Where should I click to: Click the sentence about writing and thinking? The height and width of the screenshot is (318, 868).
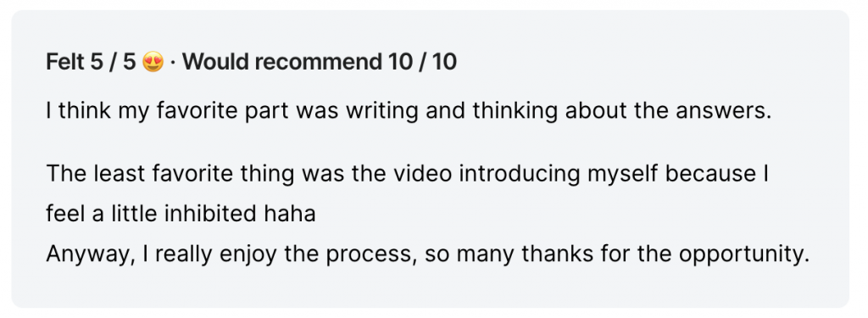pos(409,113)
